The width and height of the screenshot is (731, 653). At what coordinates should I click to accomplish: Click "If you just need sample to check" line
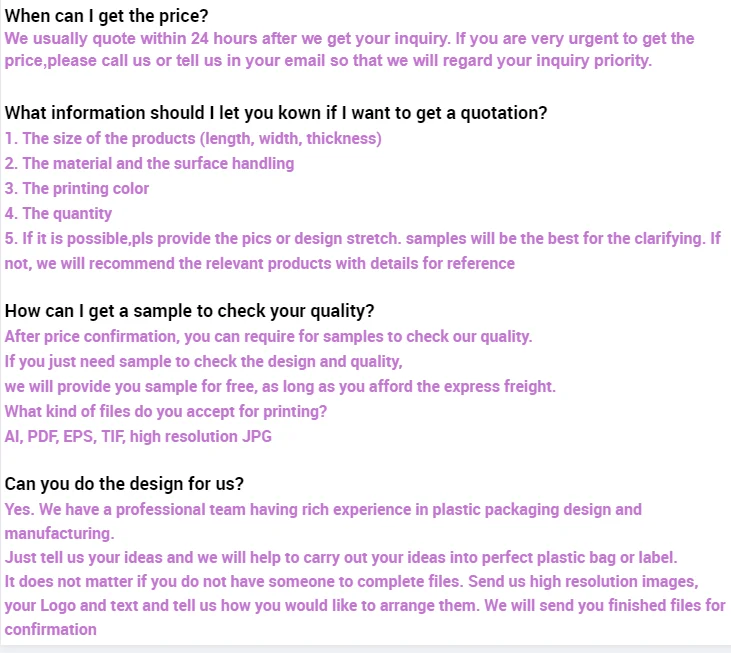(x=203, y=362)
